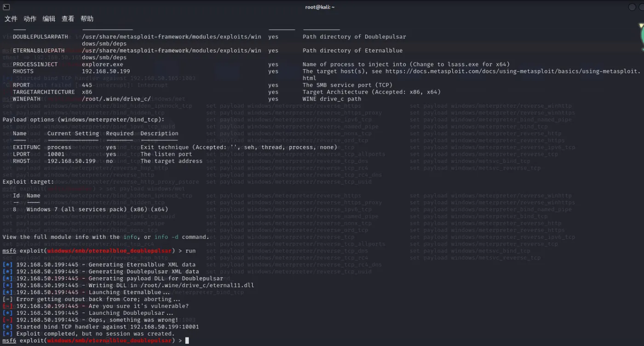Open the 查看 menu
The image size is (644, 346).
pos(68,19)
